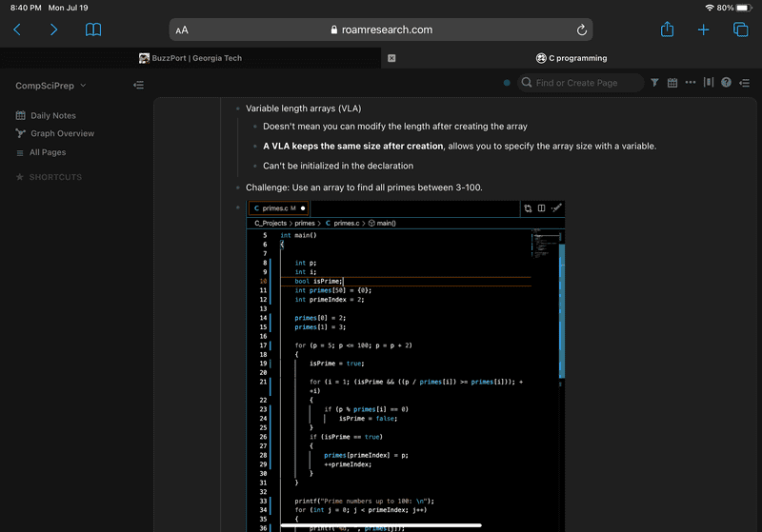Expand the CompSciPrep graph dropdown
This screenshot has width=762, height=532.
[84, 86]
